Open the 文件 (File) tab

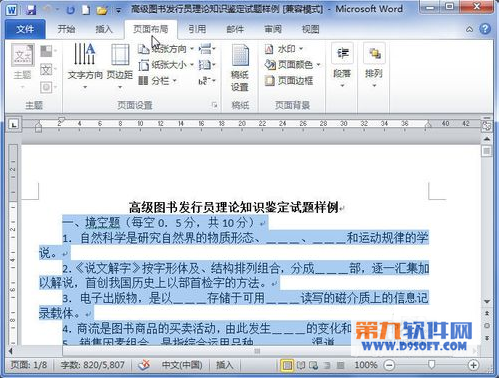[25, 29]
